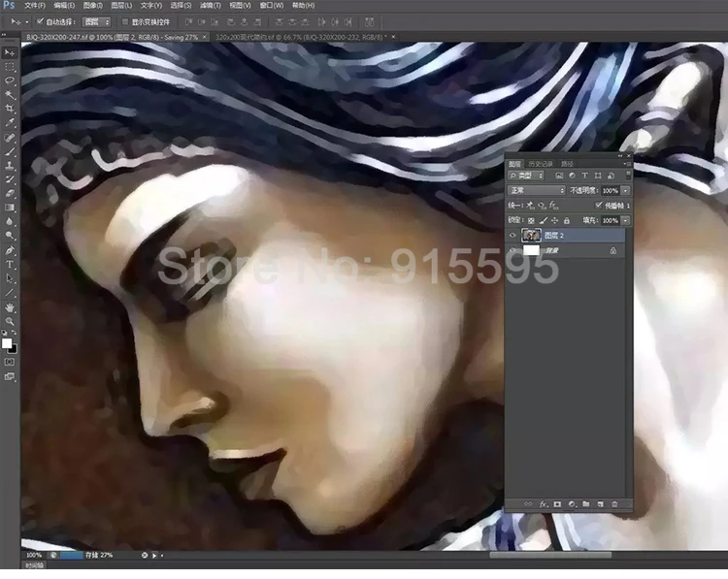
Task: Select the Crop tool
Action: click(10, 109)
